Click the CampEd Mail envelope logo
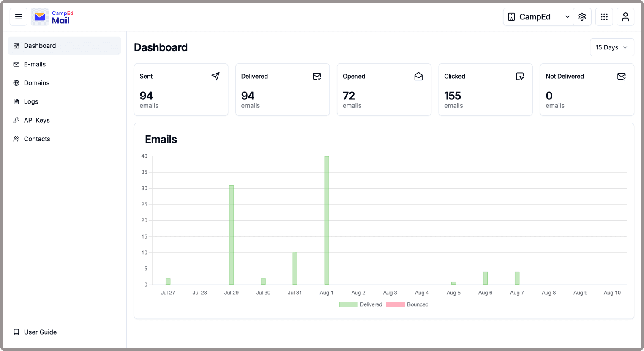644x351 pixels. tap(40, 17)
